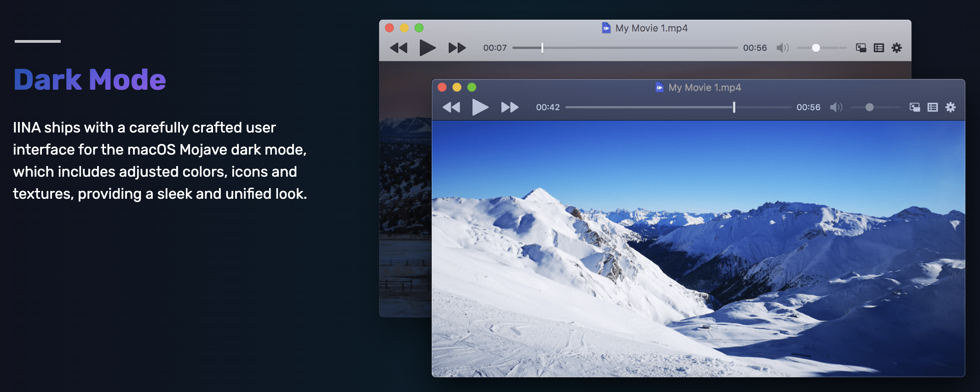Open settings gear in the back light window
Viewport: 980px width, 392px height.
pyautogui.click(x=897, y=48)
